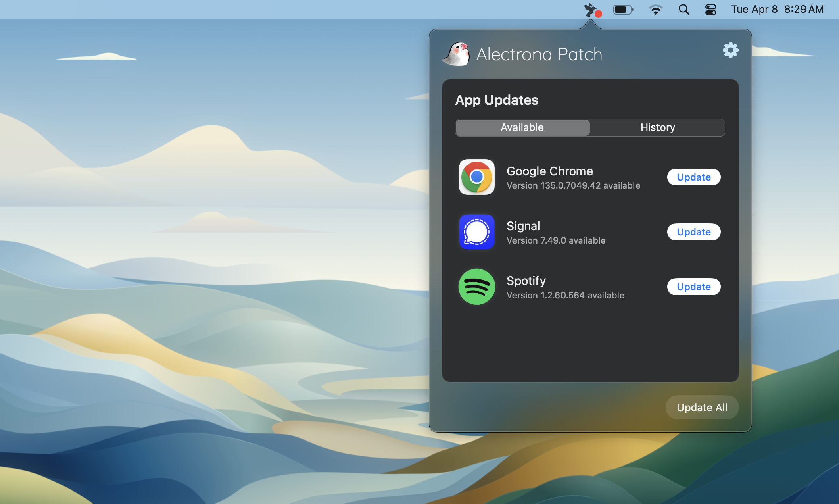839x504 pixels.
Task: Click the battery status icon
Action: point(623,9)
